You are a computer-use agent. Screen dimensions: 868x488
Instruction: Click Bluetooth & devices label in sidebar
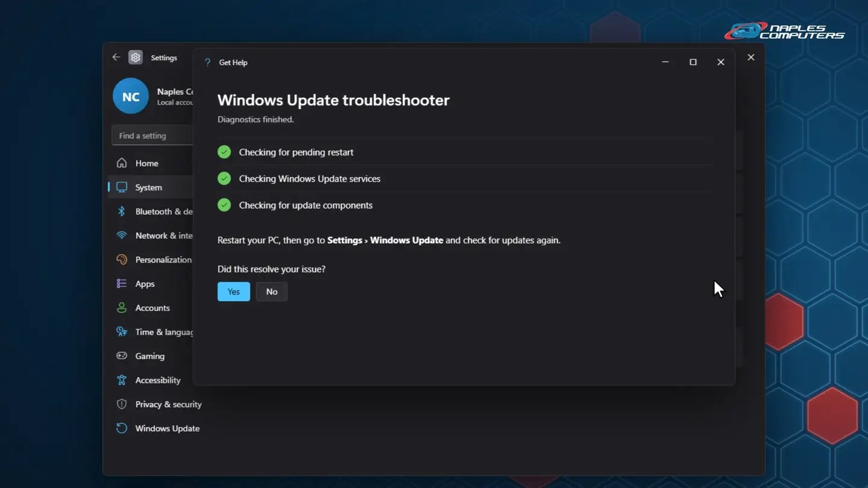[164, 211]
